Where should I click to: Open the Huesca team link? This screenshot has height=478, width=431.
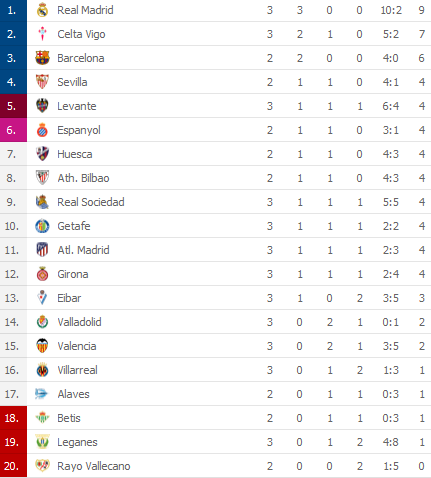75,154
